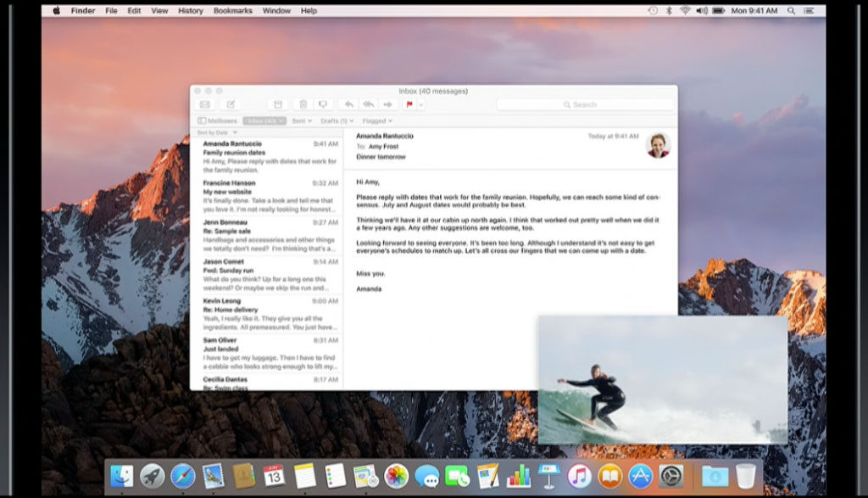Click the Time Machine menu bar icon
The height and width of the screenshot is (498, 868).
click(654, 10)
